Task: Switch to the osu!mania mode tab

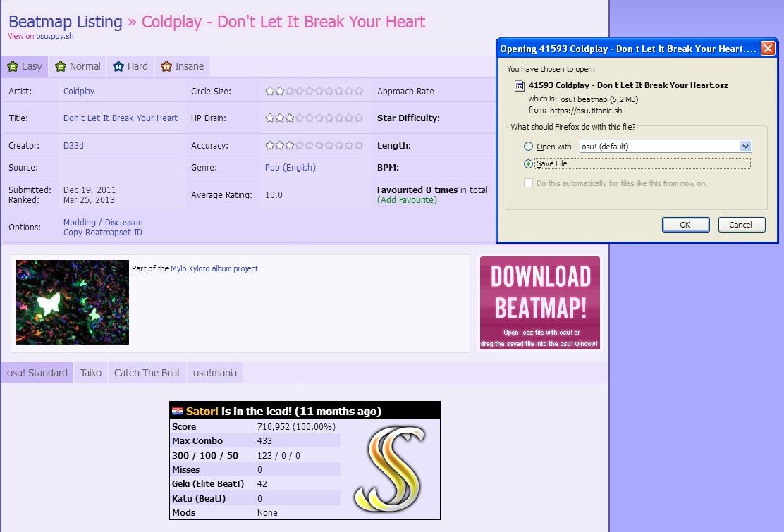Action: pos(215,373)
